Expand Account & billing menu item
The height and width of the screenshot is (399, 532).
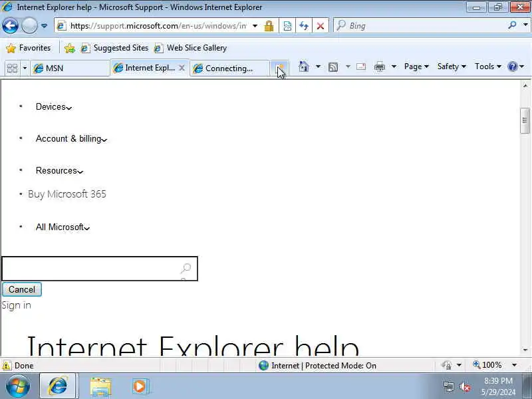point(71,139)
